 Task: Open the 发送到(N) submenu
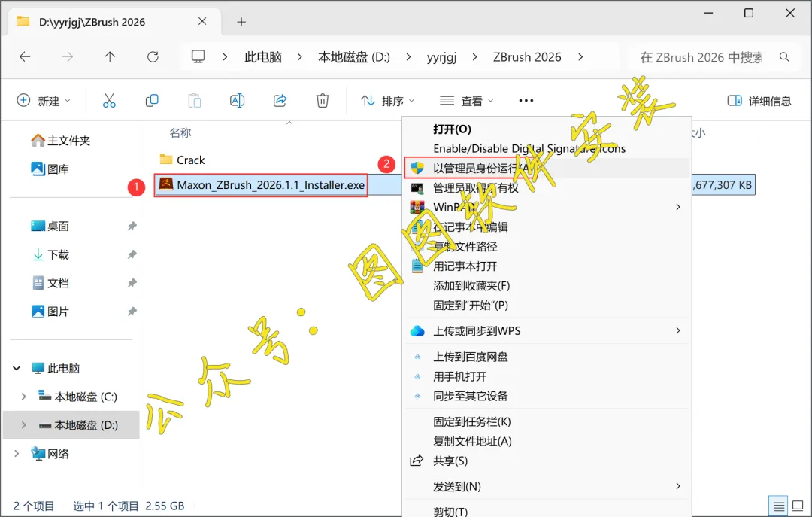point(547,486)
